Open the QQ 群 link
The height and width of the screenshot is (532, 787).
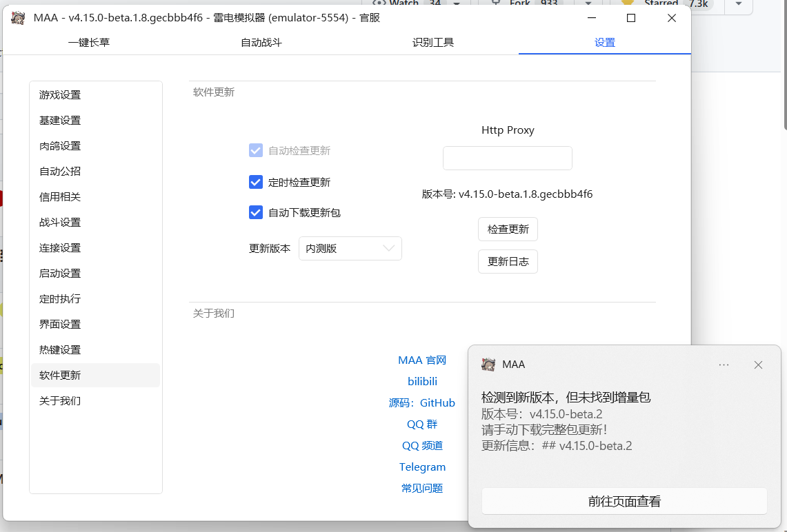[422, 424]
